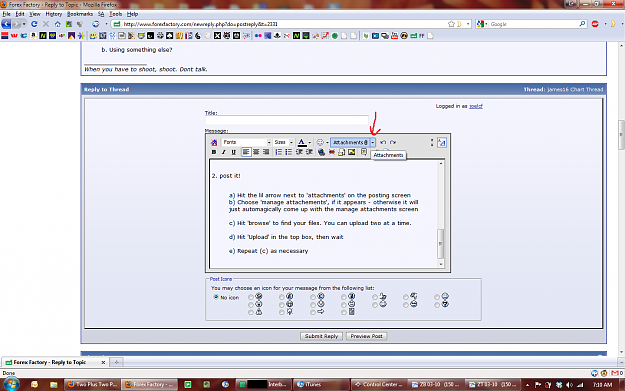Open the Google search engine selector
Viewport: 625px width, 391px height.
[x=482, y=24]
